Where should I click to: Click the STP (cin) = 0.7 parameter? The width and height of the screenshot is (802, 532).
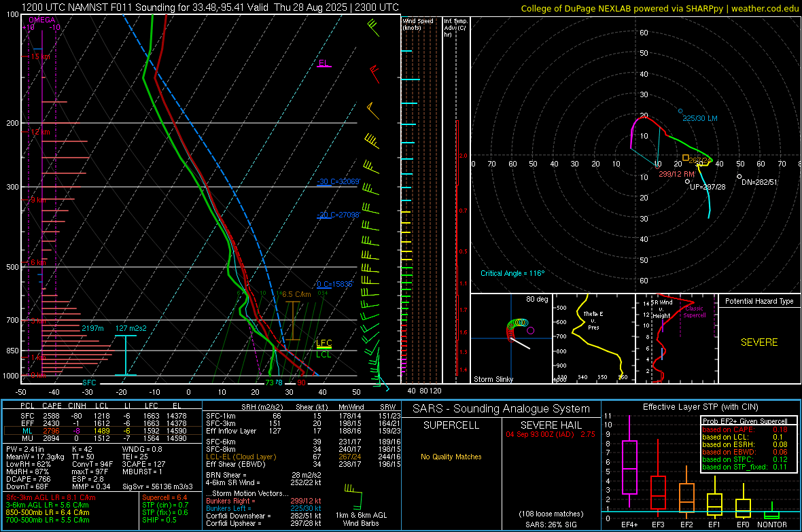(165, 505)
